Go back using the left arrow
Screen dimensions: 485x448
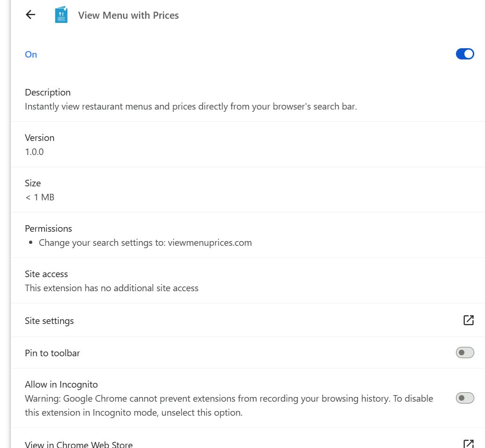(x=30, y=15)
